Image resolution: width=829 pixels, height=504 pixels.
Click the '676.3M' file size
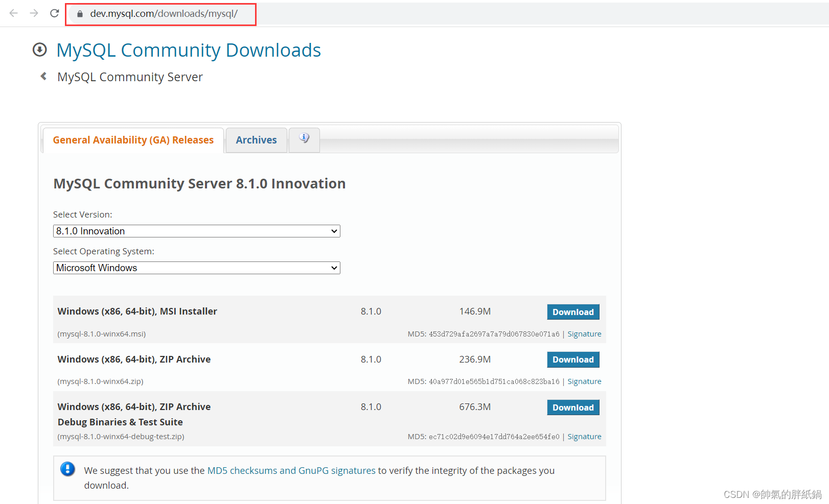(475, 407)
